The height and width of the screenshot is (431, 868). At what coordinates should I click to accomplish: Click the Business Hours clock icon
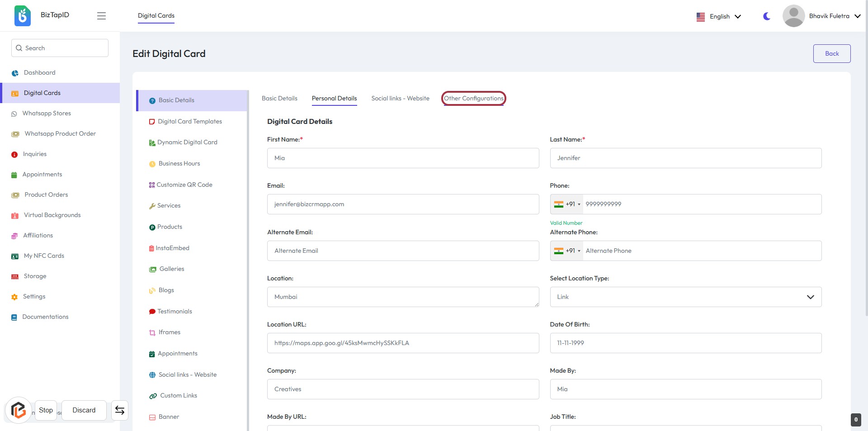tap(152, 164)
